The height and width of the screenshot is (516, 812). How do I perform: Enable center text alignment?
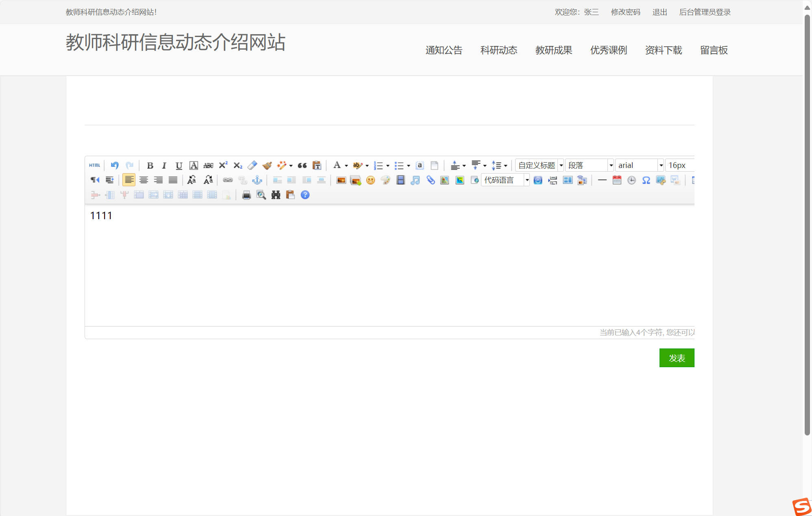tap(144, 180)
